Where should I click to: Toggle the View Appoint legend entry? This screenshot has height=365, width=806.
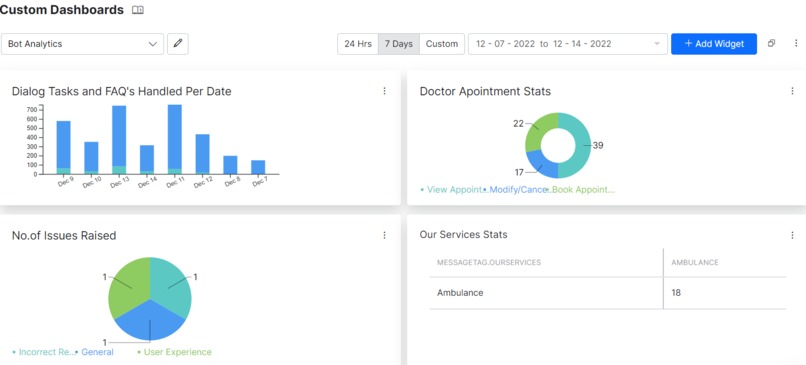coord(454,190)
